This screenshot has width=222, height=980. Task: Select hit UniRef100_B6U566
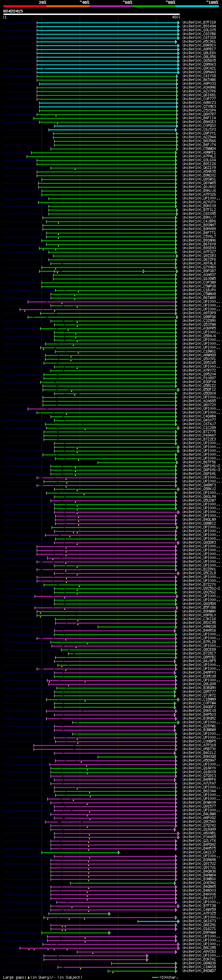click(x=199, y=141)
